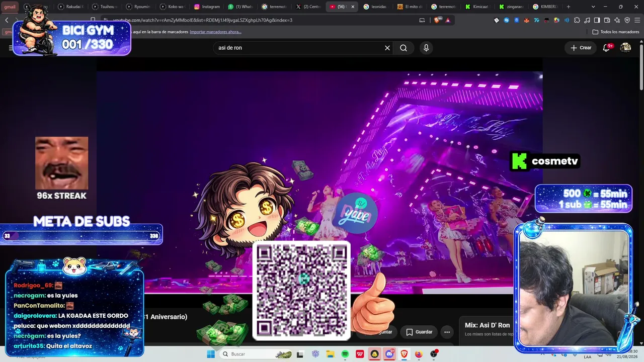Image resolution: width=644 pixels, height=362 pixels.
Task: Switch to the X Centro tab
Action: point(308,7)
